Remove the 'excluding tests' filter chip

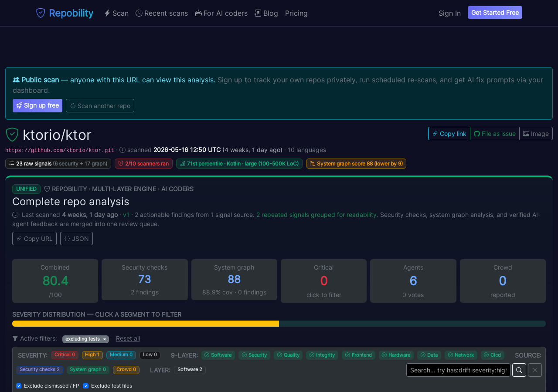pyautogui.click(x=105, y=339)
